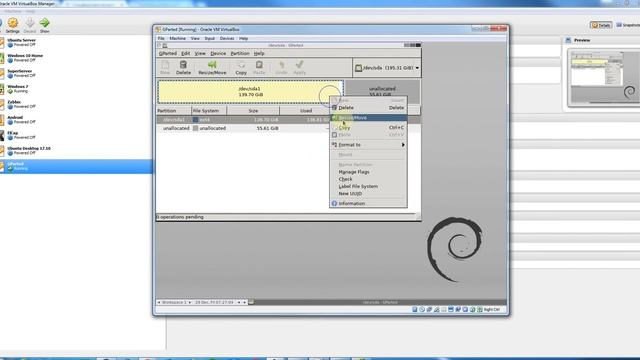Choose Delete in the context menu
Screen dimensions: 640x360
pos(368,108)
